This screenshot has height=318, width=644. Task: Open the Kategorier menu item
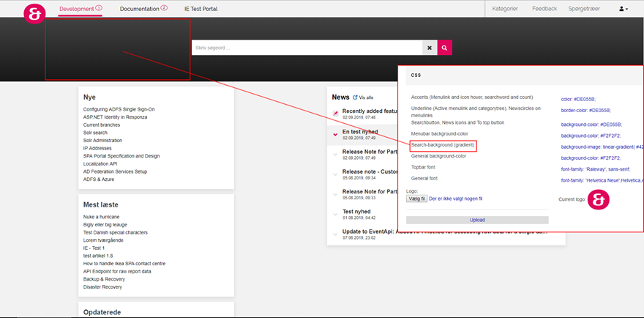pyautogui.click(x=505, y=9)
